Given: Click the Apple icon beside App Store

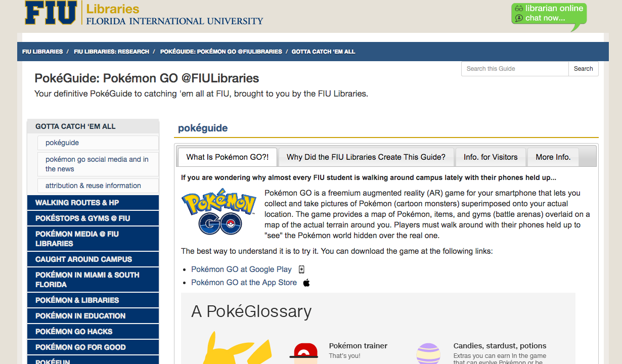Looking at the screenshot, I should pyautogui.click(x=306, y=283).
